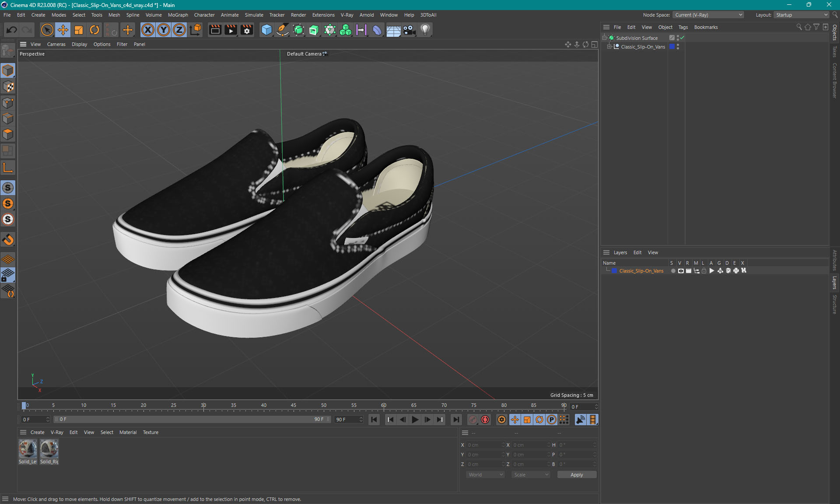Screen dimensions: 840x504
Task: Open the viewport Cameras menu
Action: coord(56,44)
